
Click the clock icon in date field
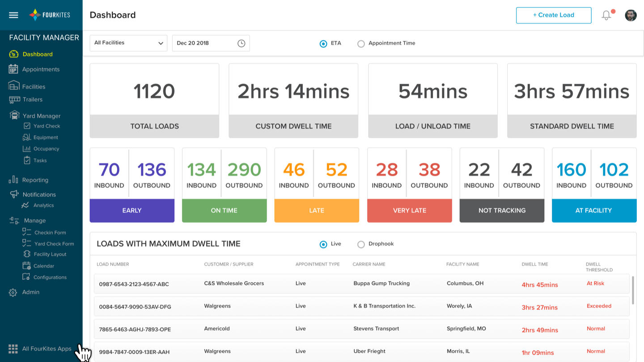click(x=241, y=43)
